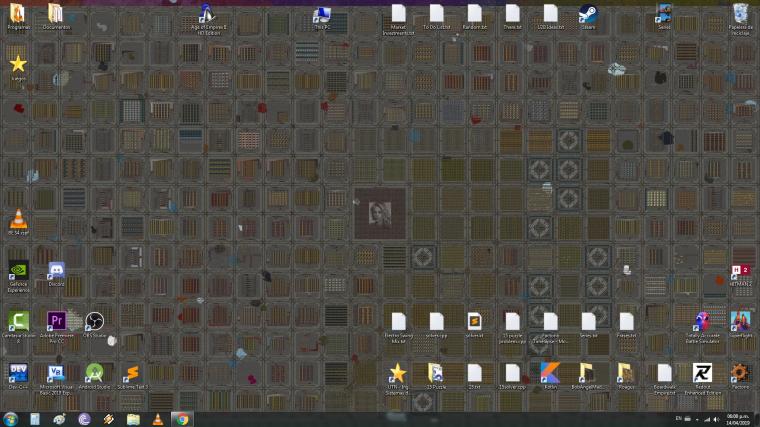Select the Discord desktop icon
Image resolution: width=760 pixels, height=427 pixels.
click(x=56, y=274)
